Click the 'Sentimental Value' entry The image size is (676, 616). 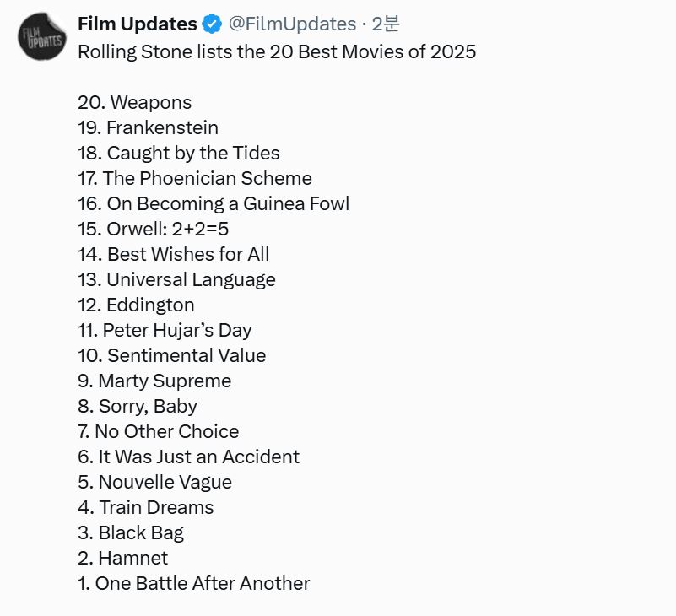[171, 355]
